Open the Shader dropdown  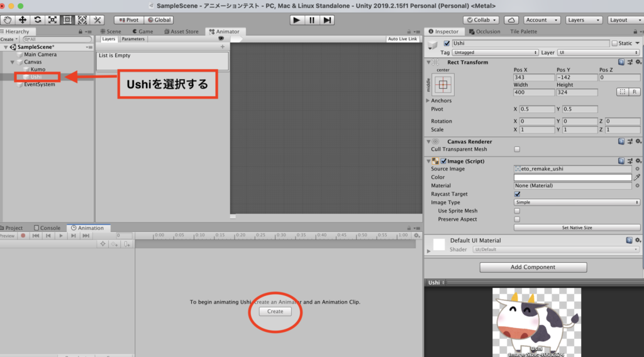(x=556, y=250)
